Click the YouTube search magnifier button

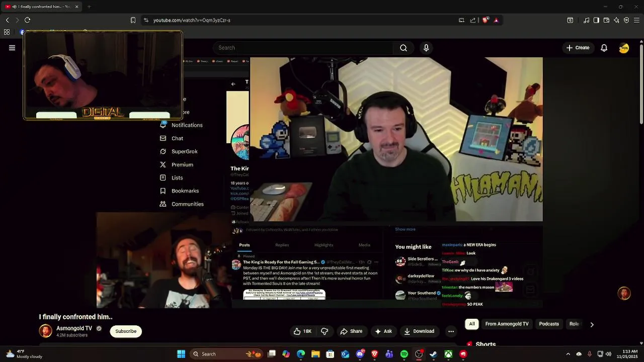tap(404, 48)
